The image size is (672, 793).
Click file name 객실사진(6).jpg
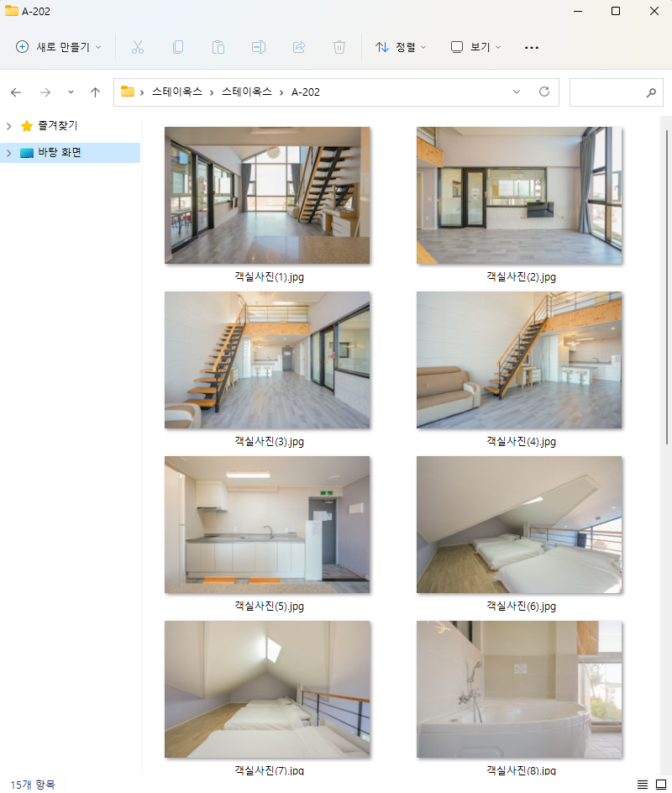pos(522,606)
